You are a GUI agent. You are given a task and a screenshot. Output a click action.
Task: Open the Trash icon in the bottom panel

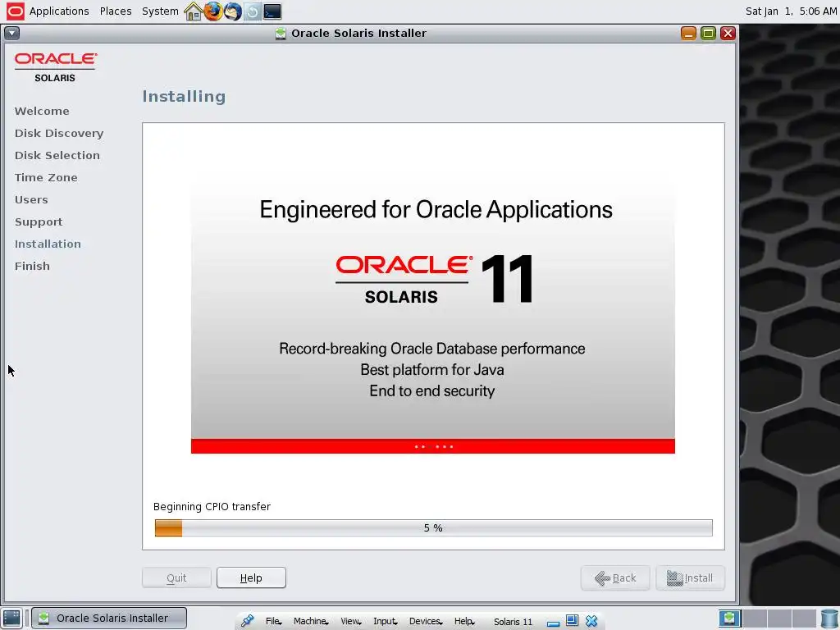[829, 619]
